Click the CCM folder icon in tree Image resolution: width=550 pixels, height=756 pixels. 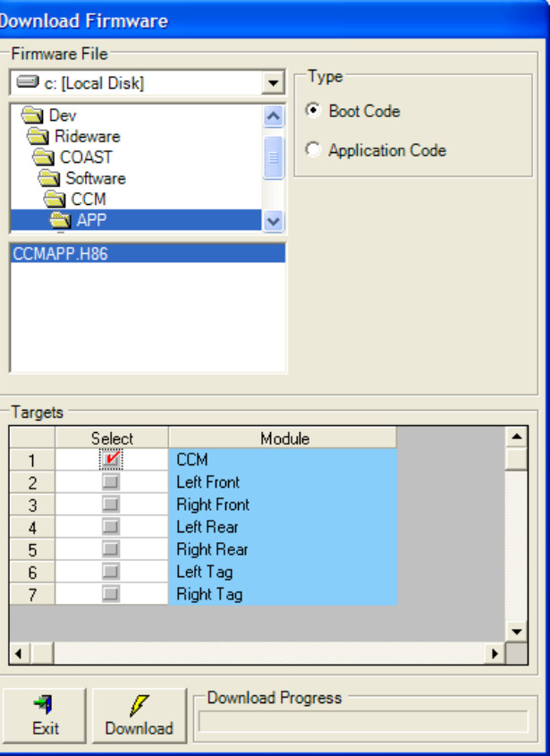(x=54, y=200)
